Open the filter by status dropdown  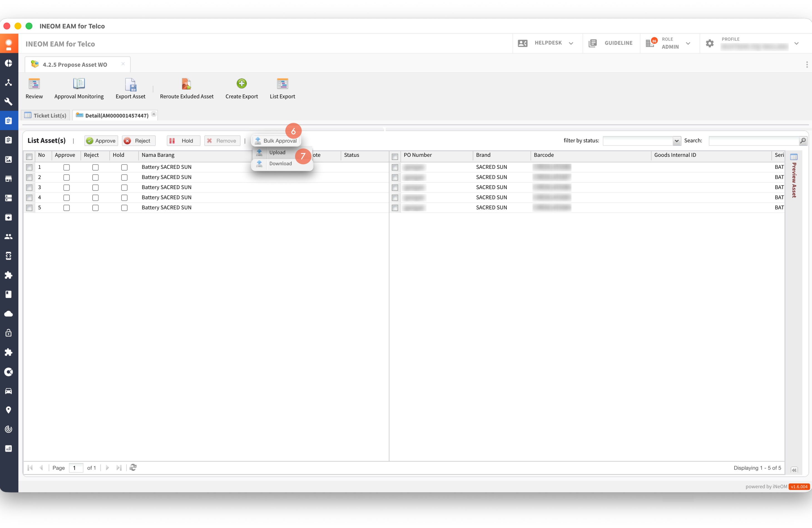click(x=676, y=141)
